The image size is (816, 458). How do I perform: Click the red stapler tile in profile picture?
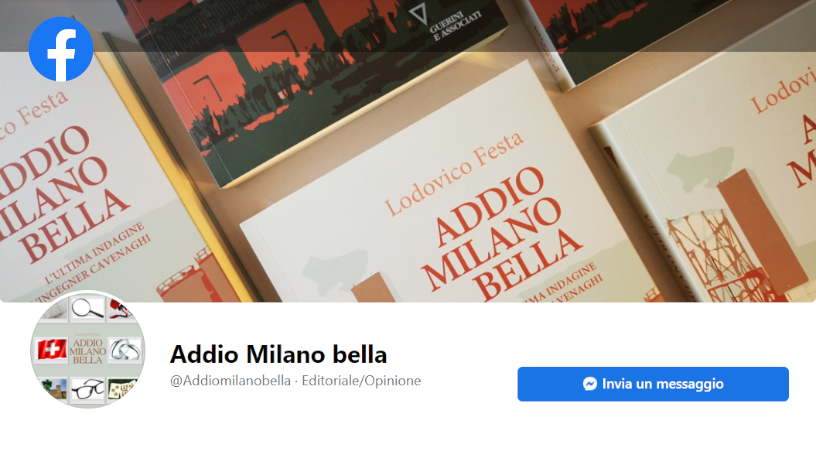121,310
